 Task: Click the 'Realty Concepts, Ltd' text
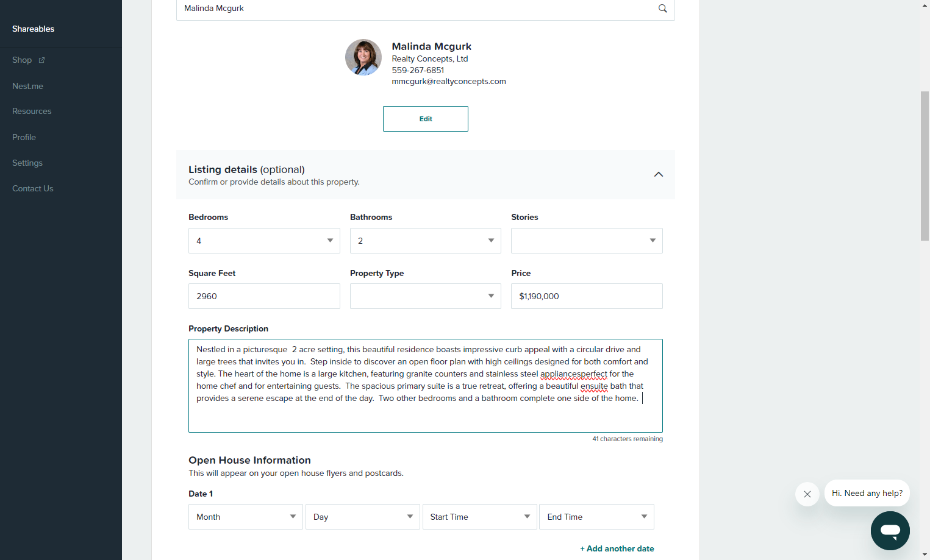(x=430, y=59)
